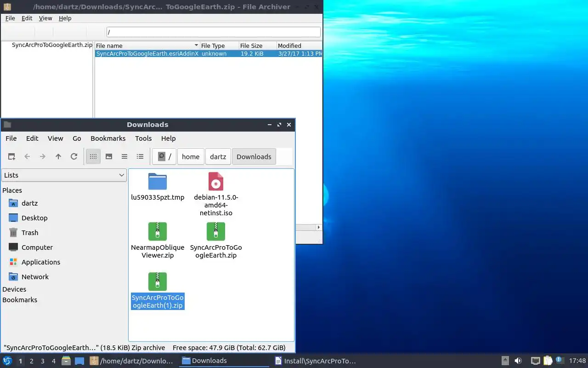The height and width of the screenshot is (368, 588).
Task: Switch to icon view mode
Action: [93, 156]
